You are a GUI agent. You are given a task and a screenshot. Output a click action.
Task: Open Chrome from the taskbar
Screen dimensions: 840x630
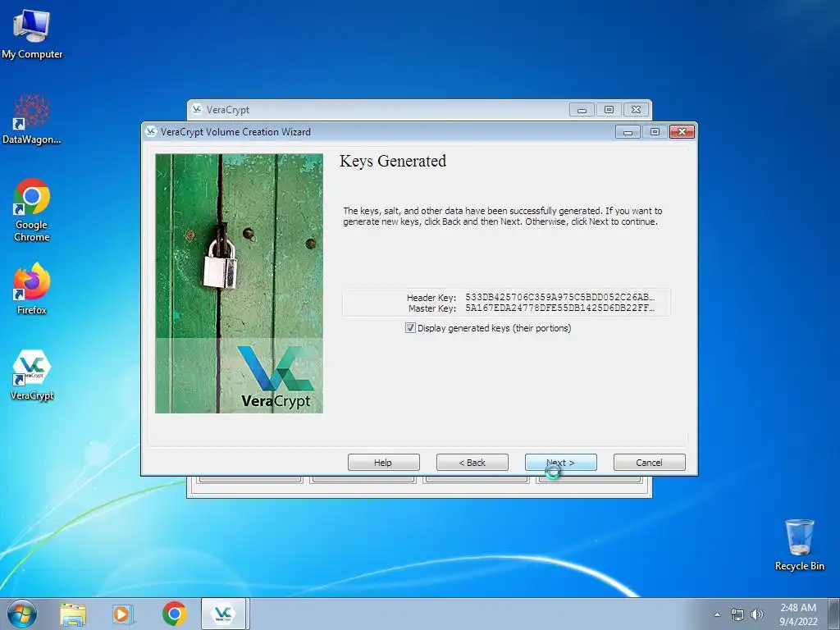tap(174, 614)
